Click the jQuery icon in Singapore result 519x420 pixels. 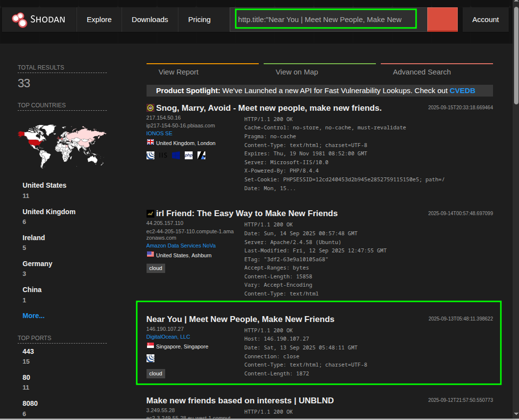(x=150, y=358)
